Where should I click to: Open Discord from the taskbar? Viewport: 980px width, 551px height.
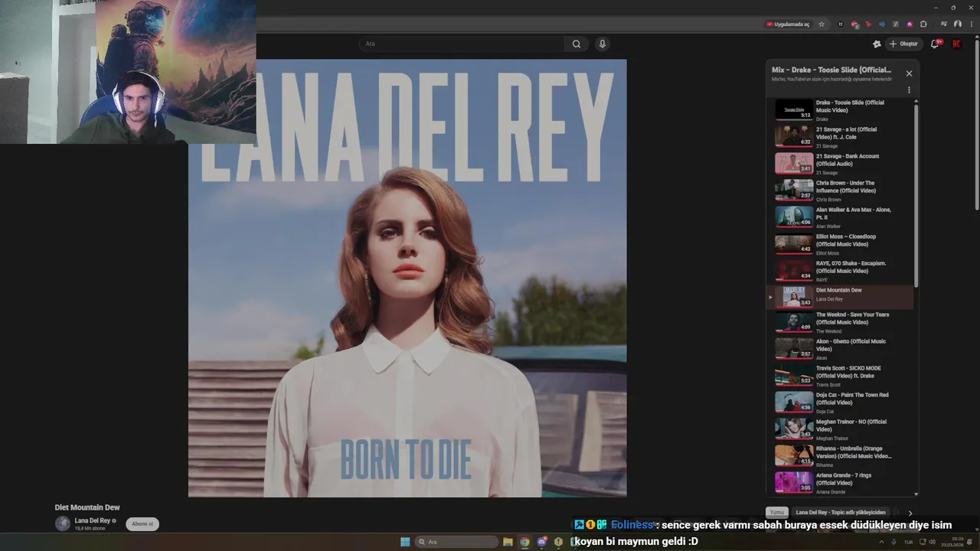point(542,542)
